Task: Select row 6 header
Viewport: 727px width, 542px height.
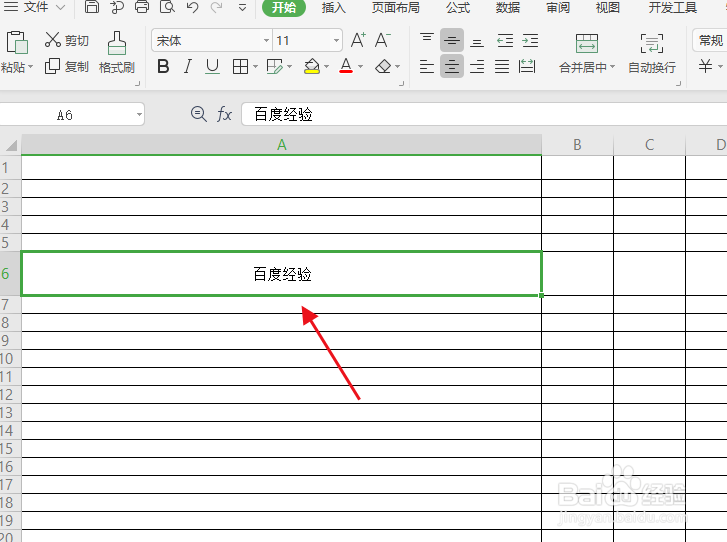Action: (10, 274)
